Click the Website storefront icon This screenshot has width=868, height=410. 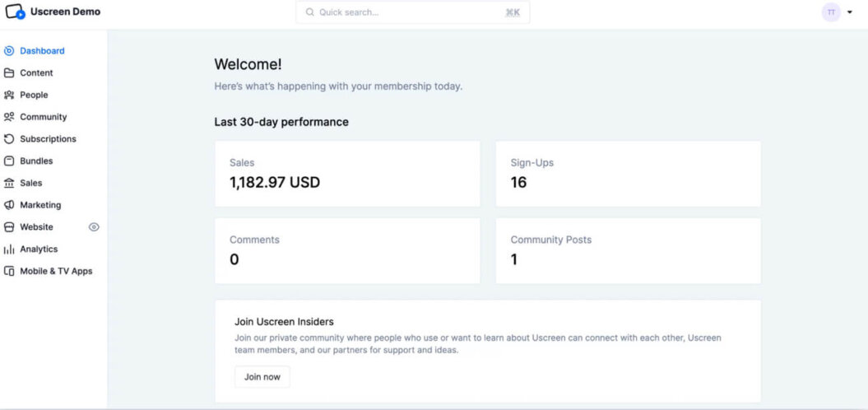pos(9,227)
